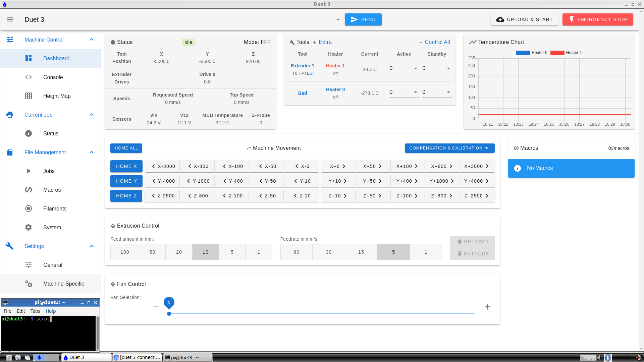
Task: Select feed amount 50 mm
Action: (x=152, y=252)
